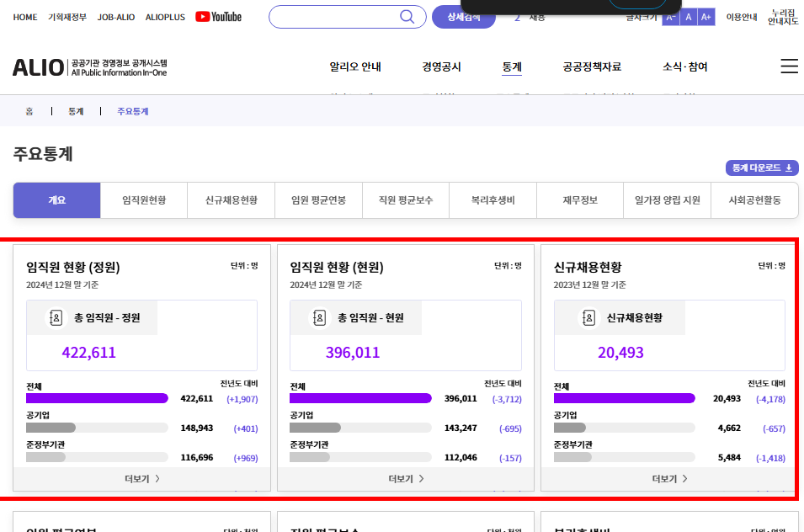Select the 임직원현황 tab

pyautogui.click(x=143, y=200)
